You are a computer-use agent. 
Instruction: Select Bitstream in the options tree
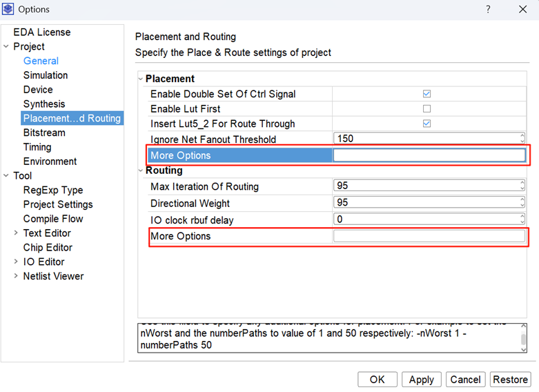44,133
